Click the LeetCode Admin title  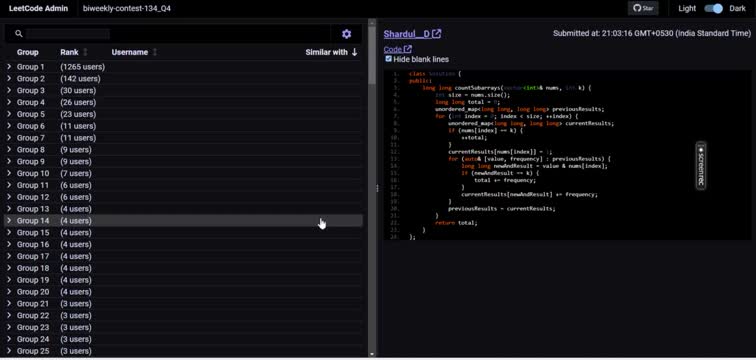pyautogui.click(x=38, y=8)
